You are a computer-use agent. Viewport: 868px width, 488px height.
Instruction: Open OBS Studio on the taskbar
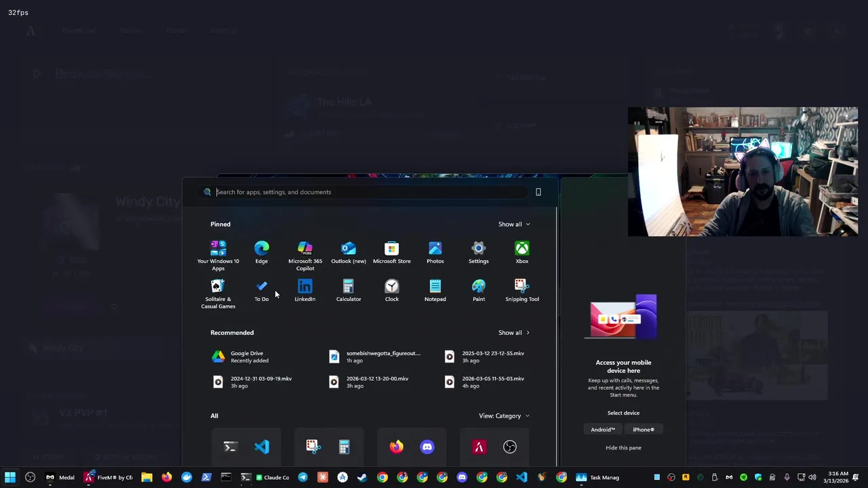point(30,477)
